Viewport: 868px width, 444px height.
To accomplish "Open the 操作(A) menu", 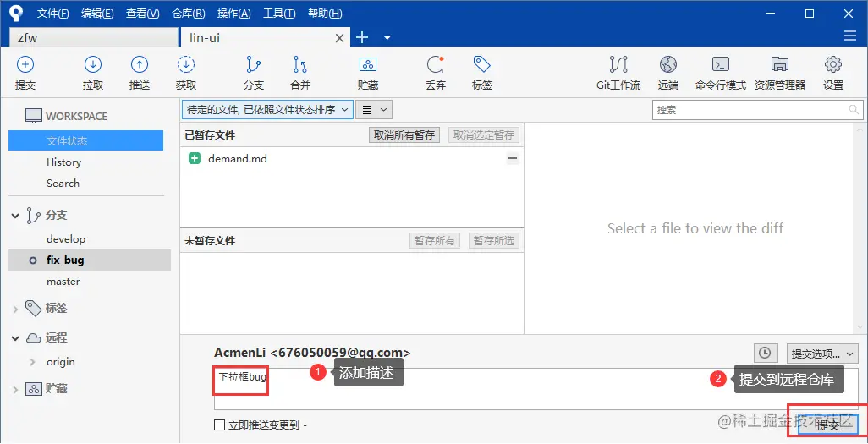I will click(234, 14).
